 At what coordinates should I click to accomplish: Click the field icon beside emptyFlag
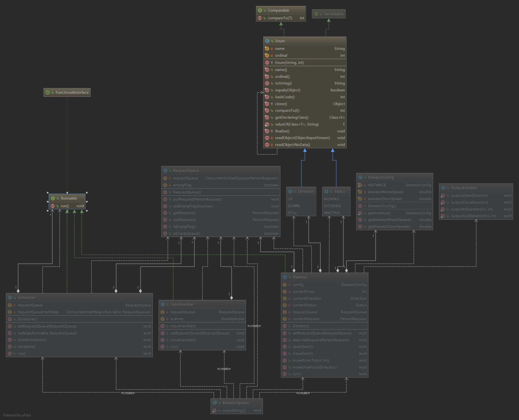click(165, 185)
